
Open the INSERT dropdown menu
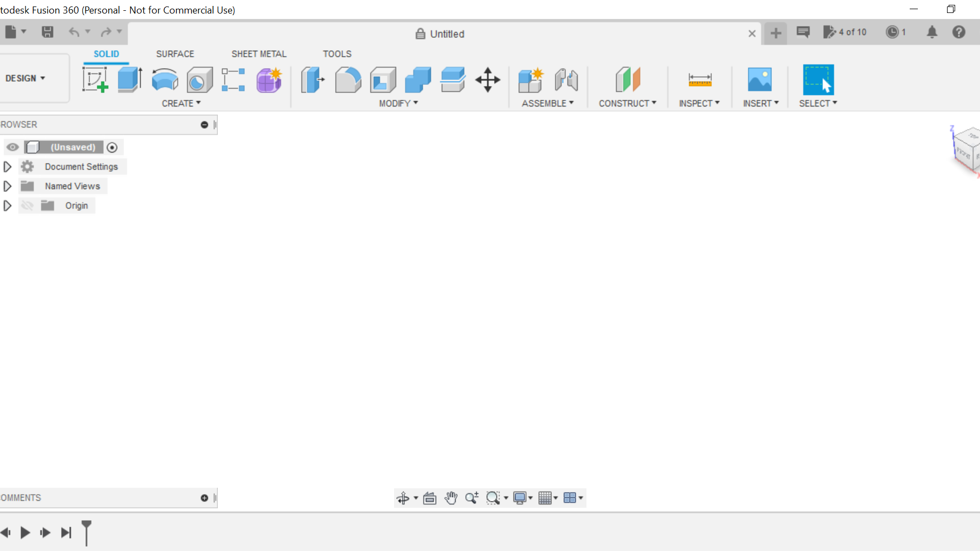coord(761,103)
